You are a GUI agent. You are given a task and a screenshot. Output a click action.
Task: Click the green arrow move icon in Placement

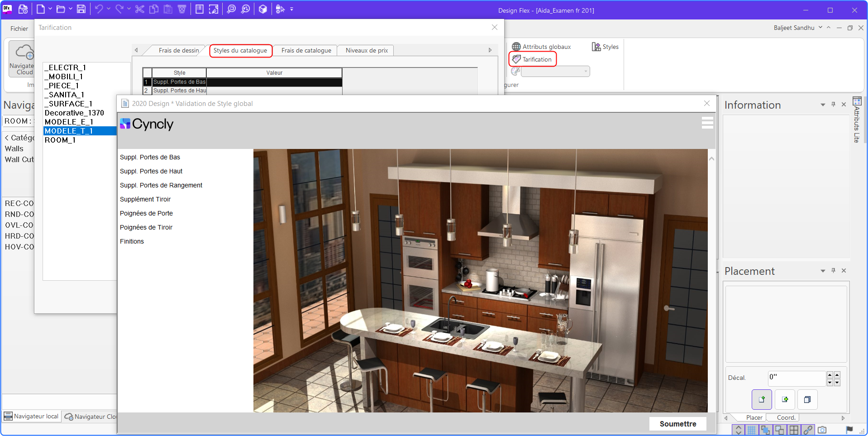click(785, 399)
